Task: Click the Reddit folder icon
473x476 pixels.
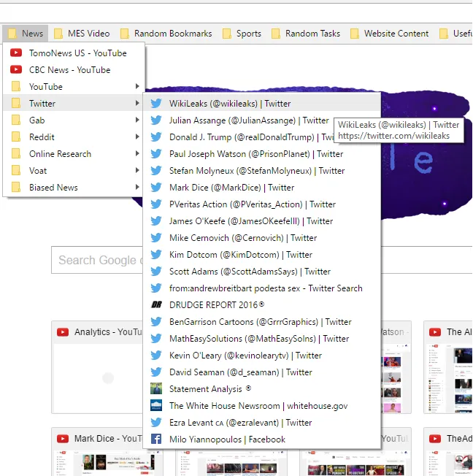Action: (x=16, y=137)
